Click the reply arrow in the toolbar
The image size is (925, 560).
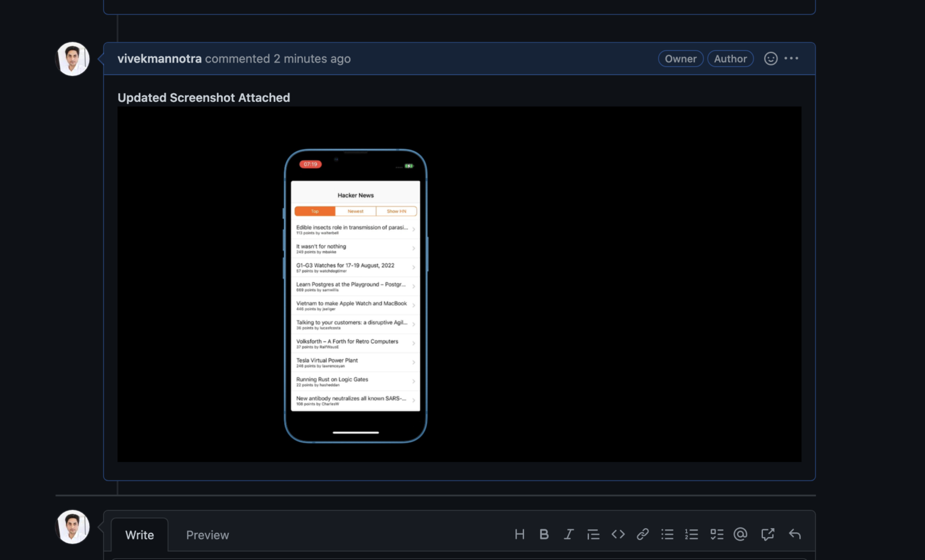tap(794, 534)
